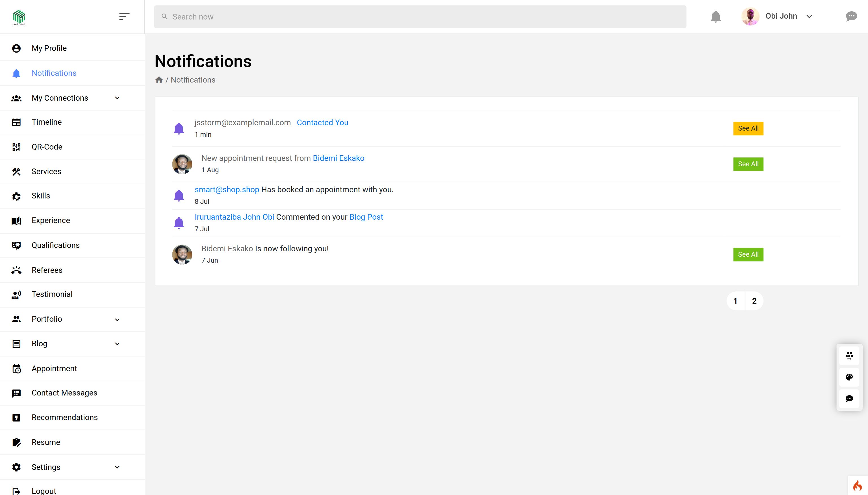The image size is (868, 495).
Task: Open Bidemi Eskako link in appointment request
Action: tap(338, 158)
